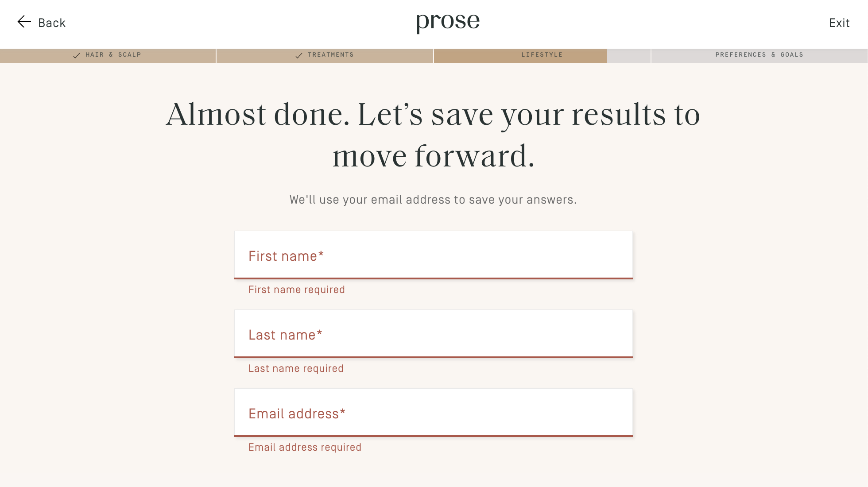
Task: Open the Treatments step
Action: (330, 55)
